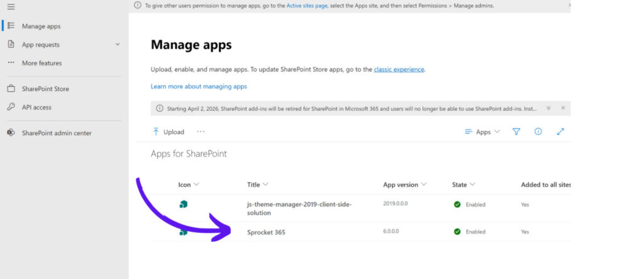Image resolution: width=644 pixels, height=279 pixels.
Task: Expand the App requests submenu
Action: tap(118, 45)
